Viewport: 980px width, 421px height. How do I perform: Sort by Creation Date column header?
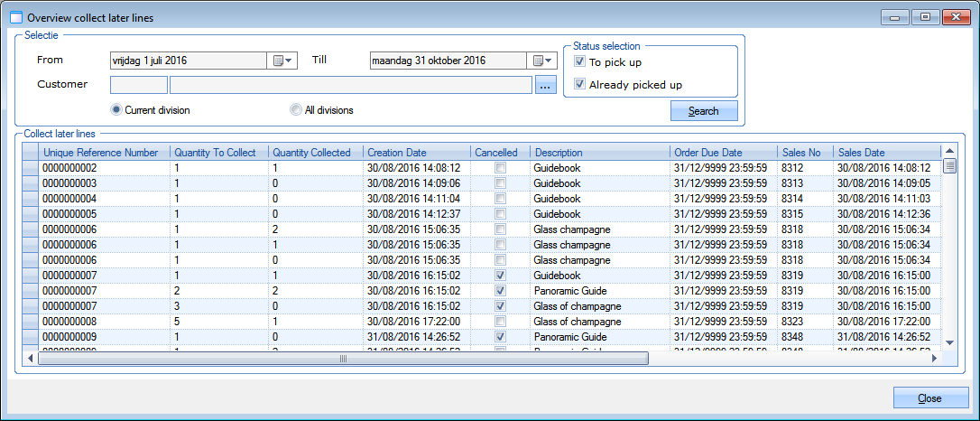coord(397,153)
